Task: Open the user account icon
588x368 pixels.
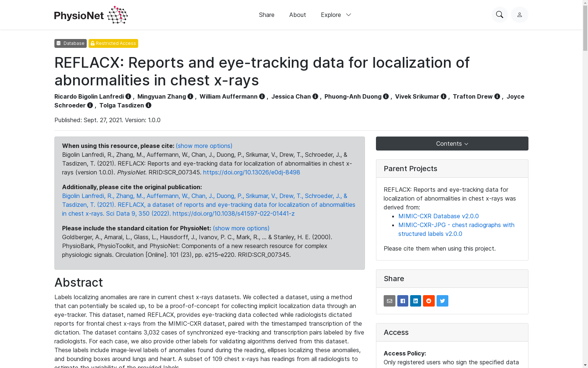Action: (520, 15)
